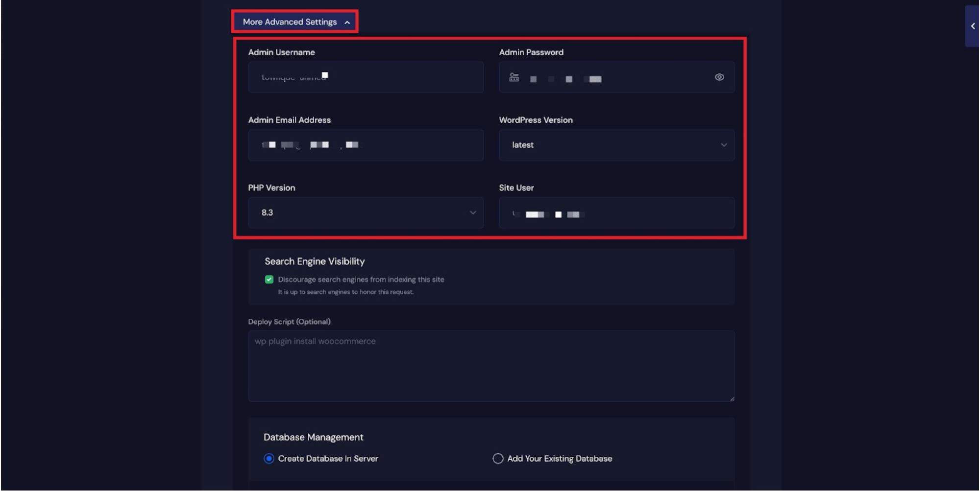This screenshot has width=980, height=491.
Task: Click the Search Engine Visibility heading
Action: 315,261
